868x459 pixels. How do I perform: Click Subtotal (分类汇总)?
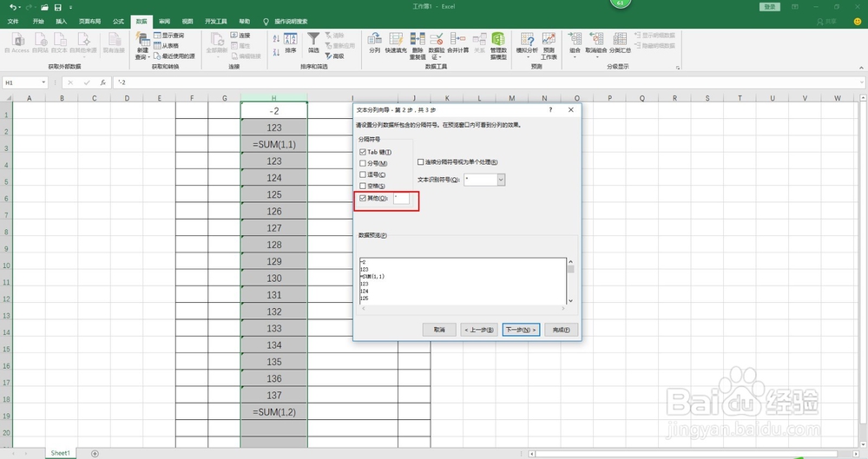point(620,43)
